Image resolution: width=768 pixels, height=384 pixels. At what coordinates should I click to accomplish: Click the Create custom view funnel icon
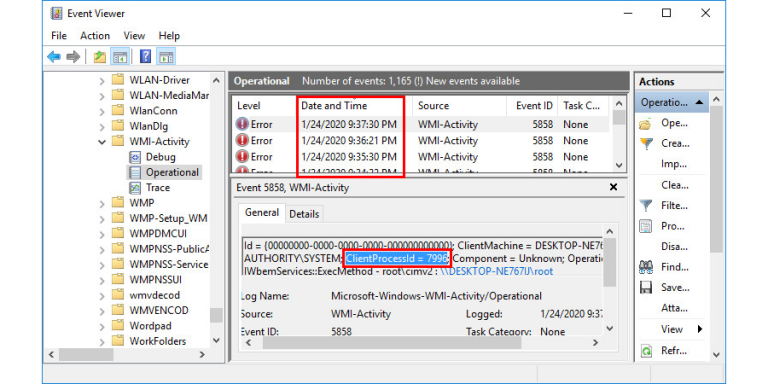pyautogui.click(x=646, y=144)
